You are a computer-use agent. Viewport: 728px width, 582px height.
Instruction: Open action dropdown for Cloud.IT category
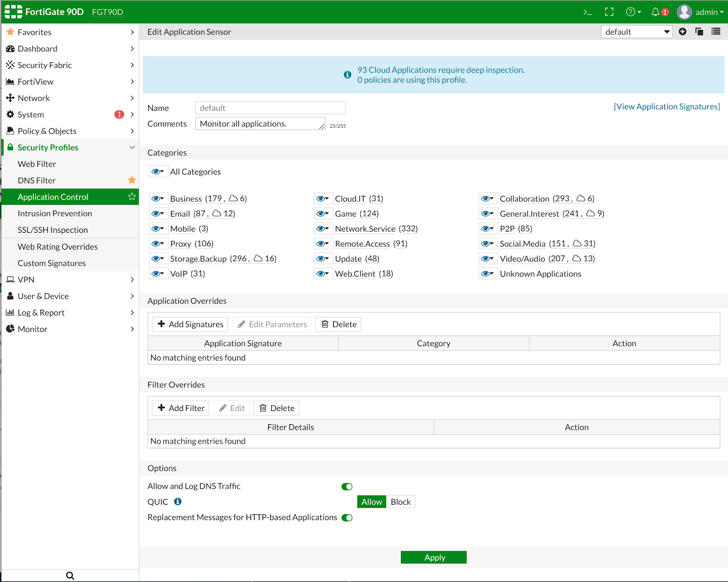tap(323, 198)
